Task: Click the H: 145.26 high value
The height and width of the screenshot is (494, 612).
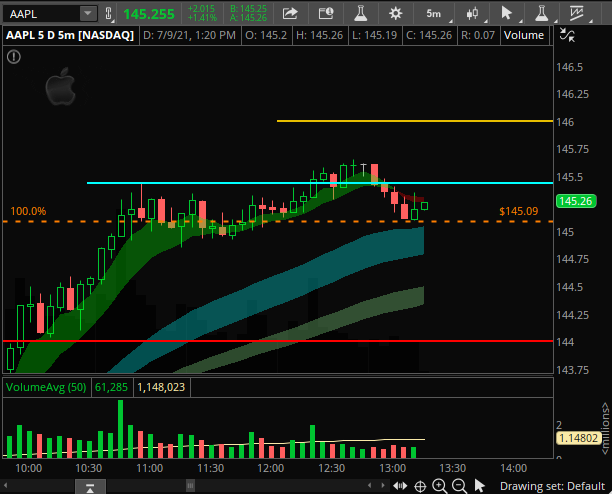Action: 319,36
